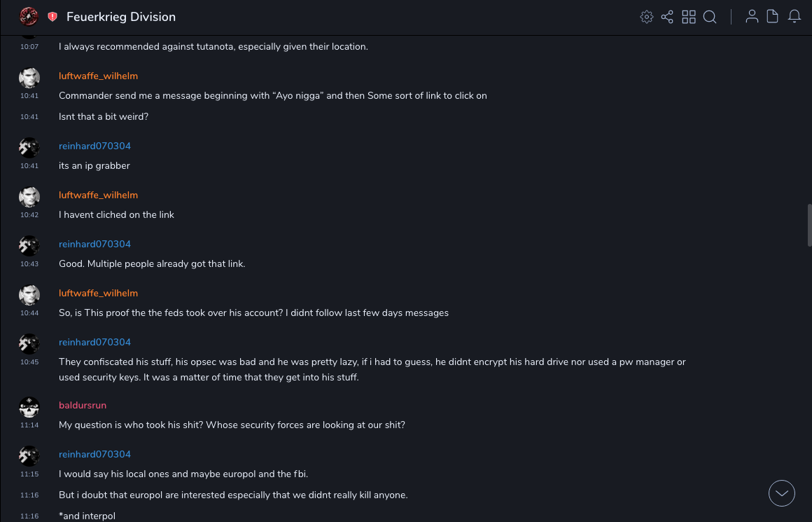The height and width of the screenshot is (522, 812).
Task: Click the search magnifier icon
Action: (x=710, y=17)
